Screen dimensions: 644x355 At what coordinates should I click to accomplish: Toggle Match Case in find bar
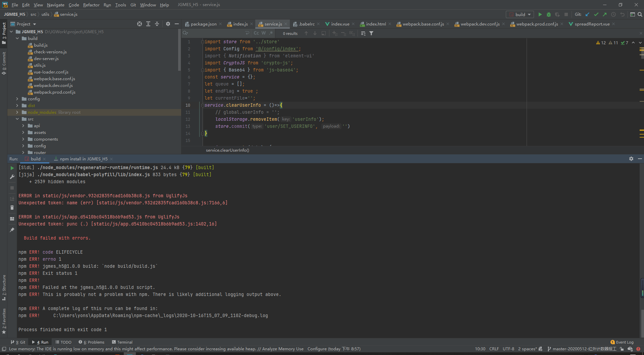(256, 33)
